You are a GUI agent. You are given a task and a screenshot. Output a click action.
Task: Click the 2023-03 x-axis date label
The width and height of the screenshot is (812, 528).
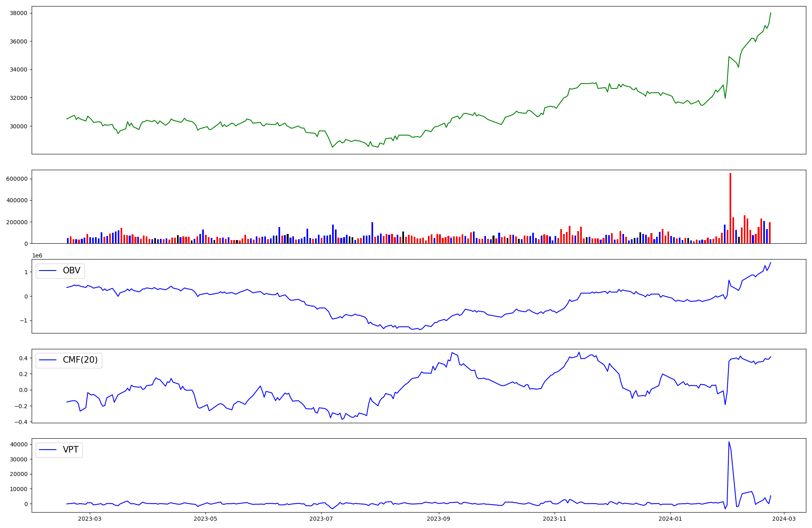pos(89,519)
